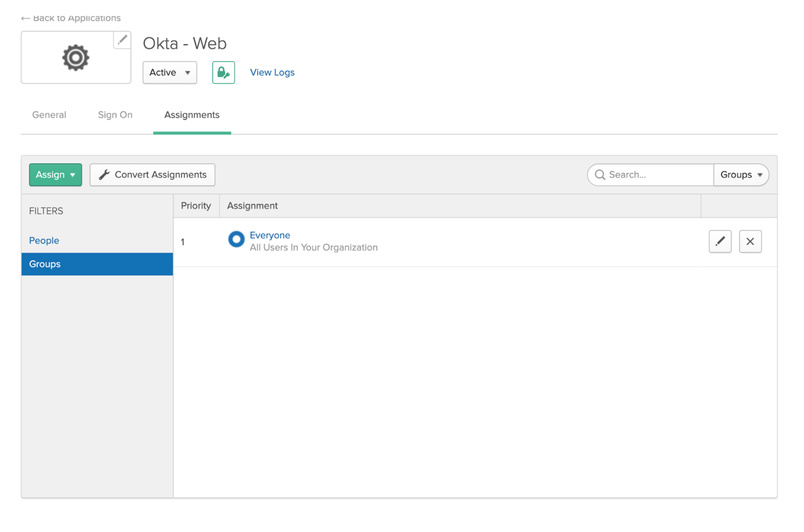The image size is (804, 532).
Task: Select the Groups filter in sidebar
Action: [x=97, y=264]
